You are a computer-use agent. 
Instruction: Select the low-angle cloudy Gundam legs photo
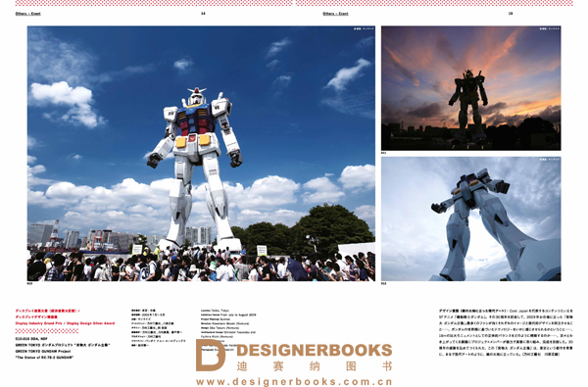point(471,219)
